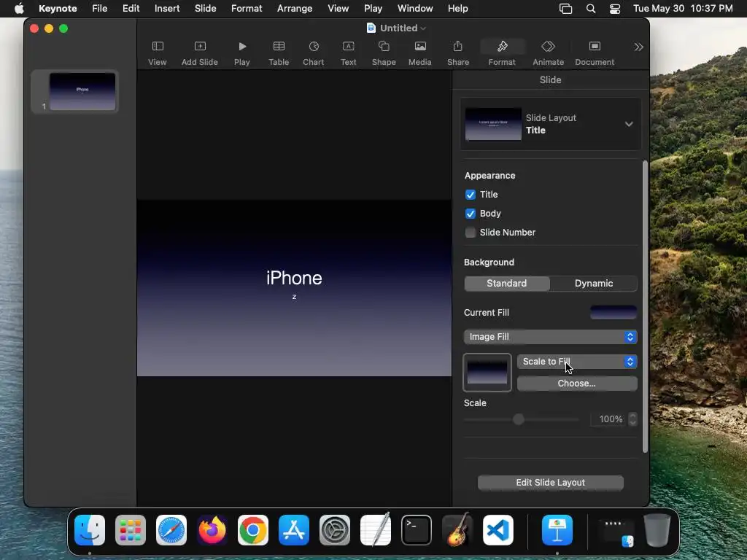Open the Slide menu
This screenshot has width=747, height=560.
205,9
